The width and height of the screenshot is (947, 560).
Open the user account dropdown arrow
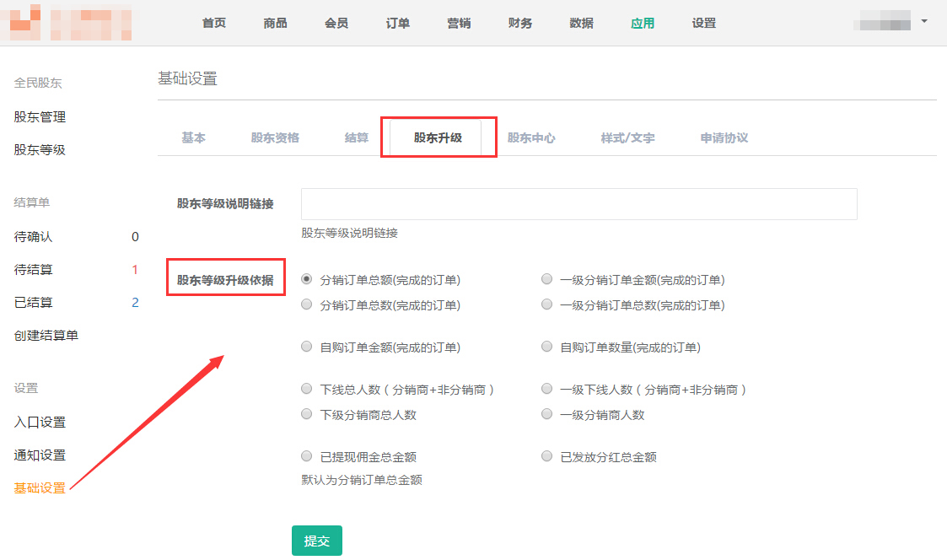924,21
